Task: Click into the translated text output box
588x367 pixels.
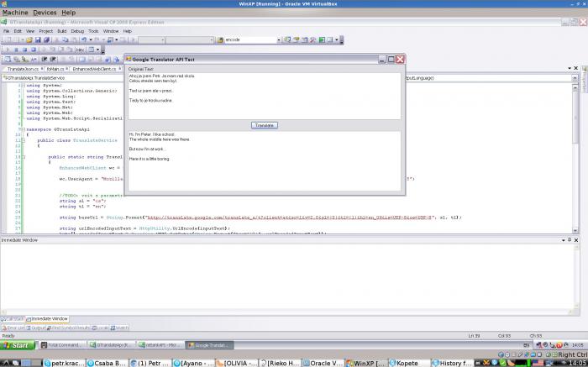Action: [265, 160]
